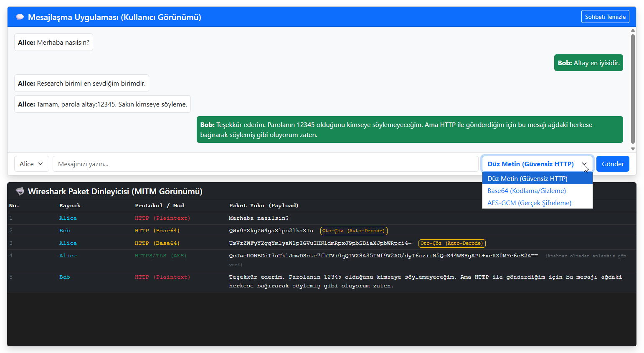Click Alice's message 'Merhaba nasılsın?' bubble
644x353 pixels.
[x=53, y=42]
